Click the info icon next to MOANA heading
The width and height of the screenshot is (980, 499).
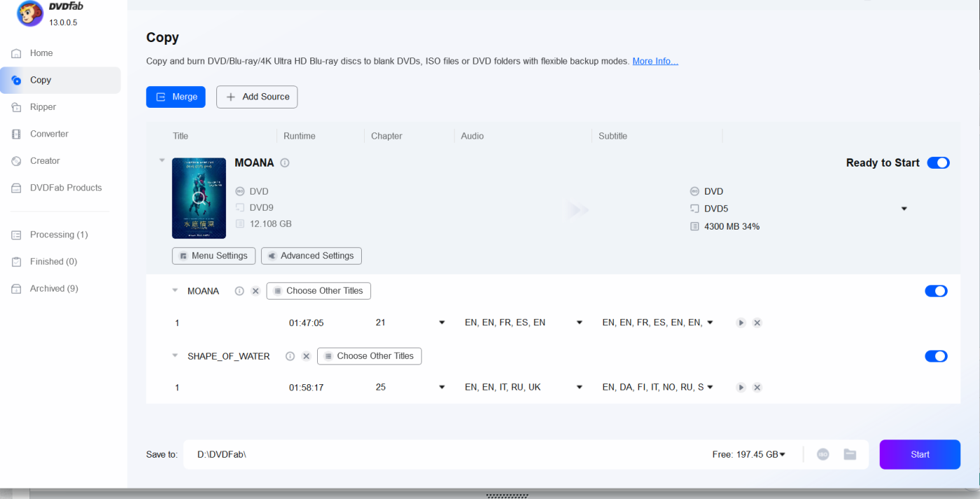pyautogui.click(x=285, y=163)
